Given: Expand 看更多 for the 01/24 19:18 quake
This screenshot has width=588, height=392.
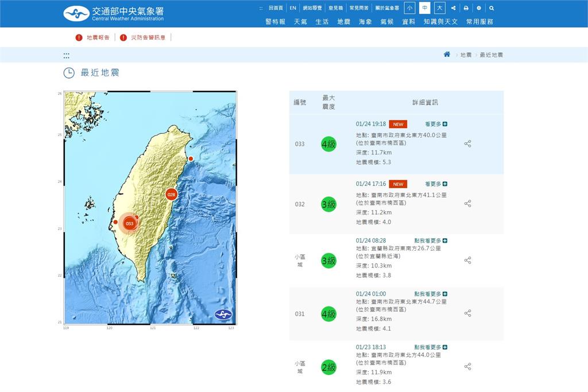Looking at the screenshot, I should click(x=436, y=124).
